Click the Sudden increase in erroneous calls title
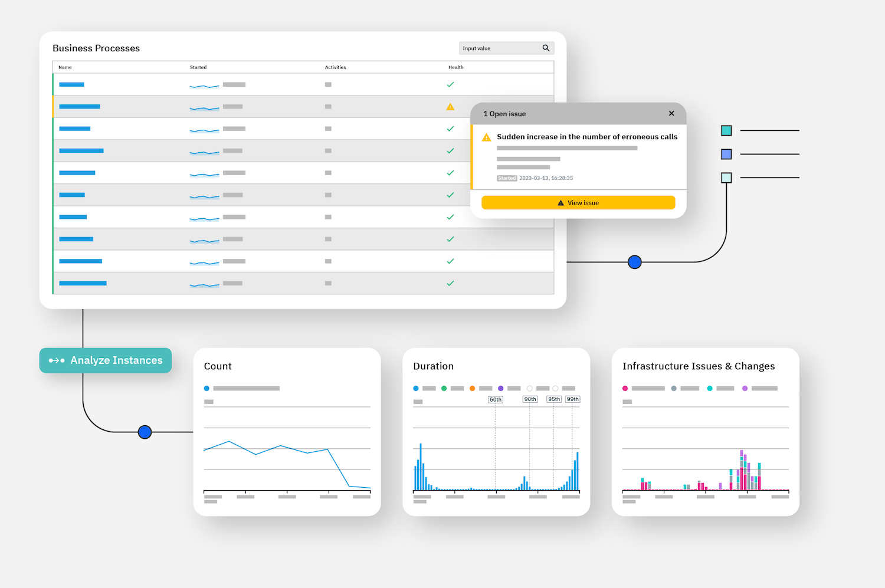 click(x=587, y=137)
